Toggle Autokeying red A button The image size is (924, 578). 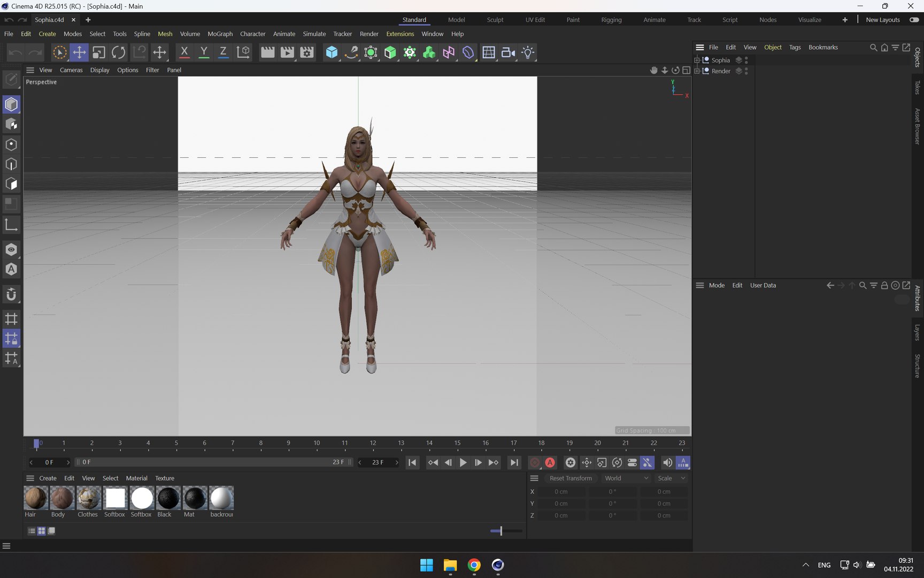(550, 463)
